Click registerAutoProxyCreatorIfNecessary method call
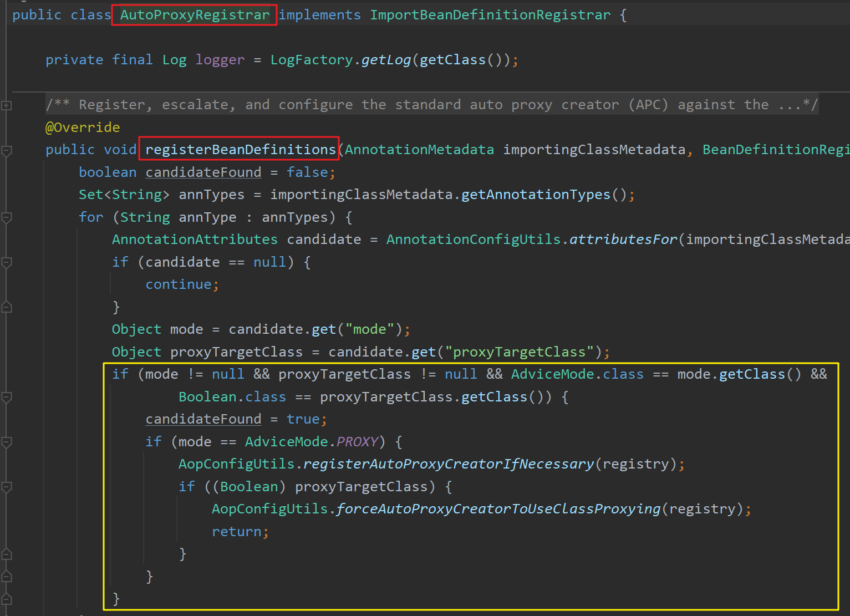Image resolution: width=850 pixels, height=616 pixels. [449, 464]
